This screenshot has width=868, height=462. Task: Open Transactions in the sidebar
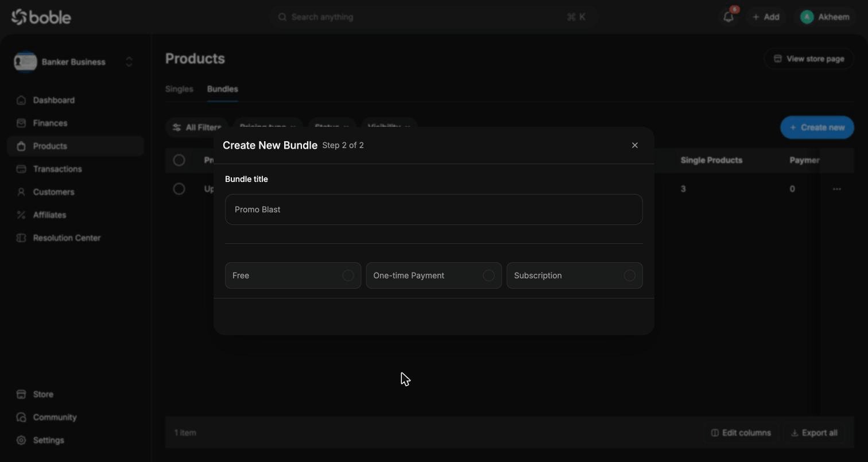pos(75,169)
